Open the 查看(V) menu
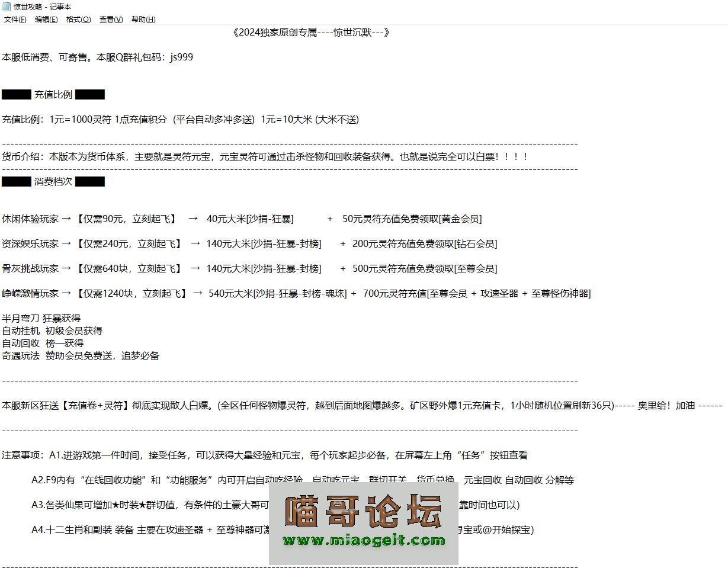Screen dimensions: 728x568 tap(111, 20)
